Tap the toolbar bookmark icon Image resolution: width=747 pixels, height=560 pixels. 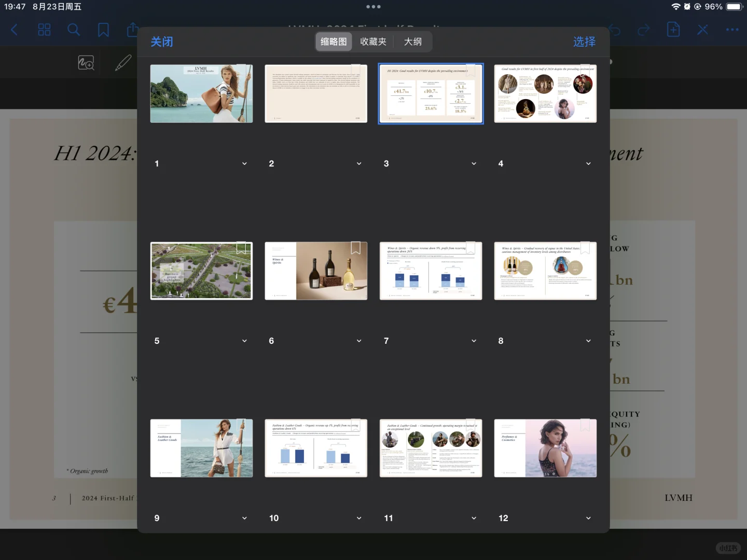104,30
